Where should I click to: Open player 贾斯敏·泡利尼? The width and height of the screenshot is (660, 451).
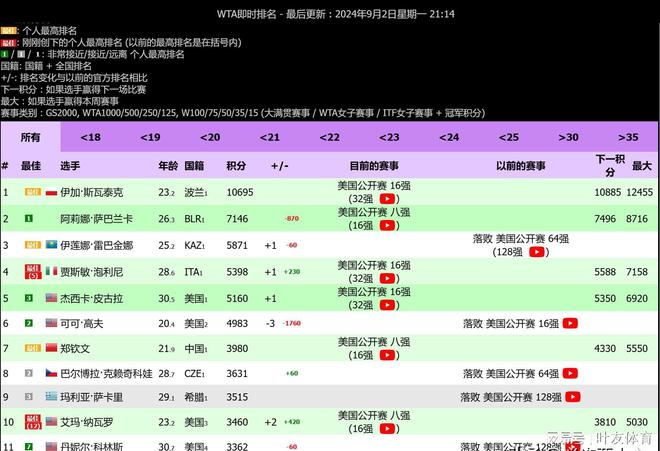[92, 272]
